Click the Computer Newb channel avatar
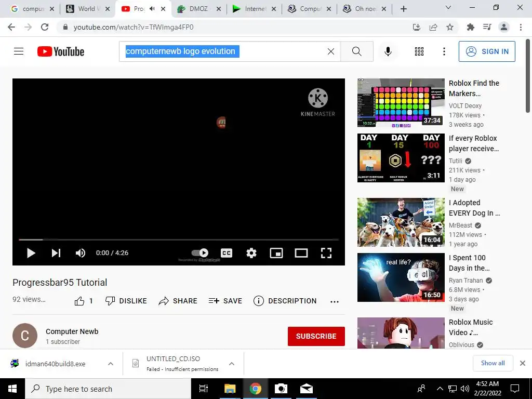The image size is (532, 399). tap(25, 336)
